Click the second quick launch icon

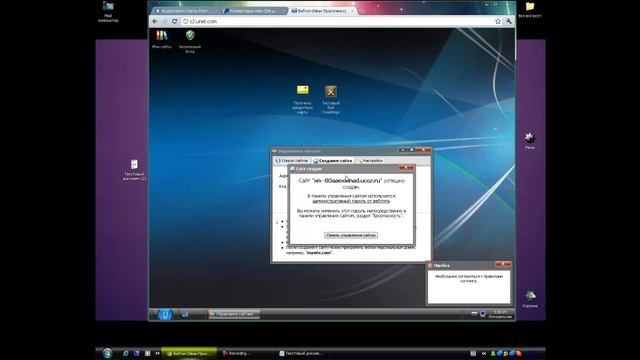click(x=137, y=353)
